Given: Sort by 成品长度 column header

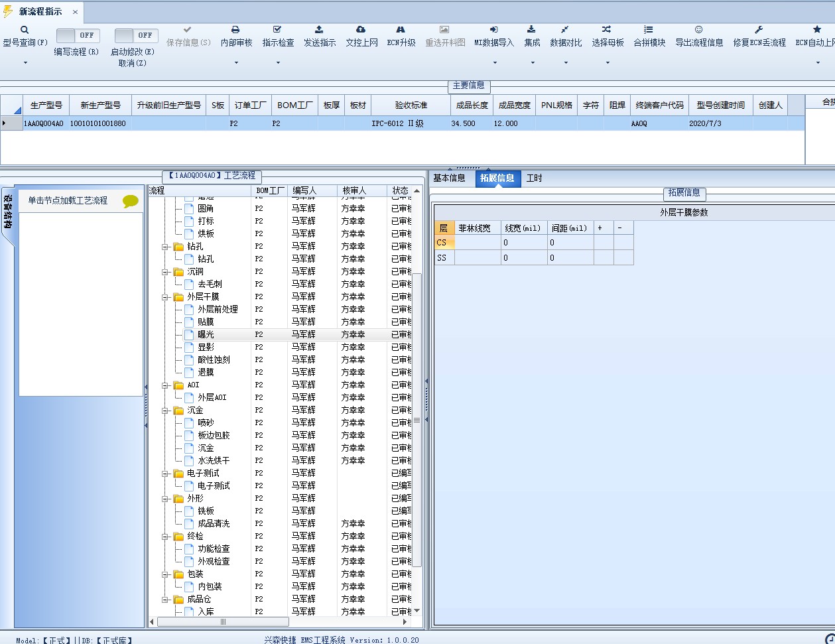Looking at the screenshot, I should click(472, 105).
